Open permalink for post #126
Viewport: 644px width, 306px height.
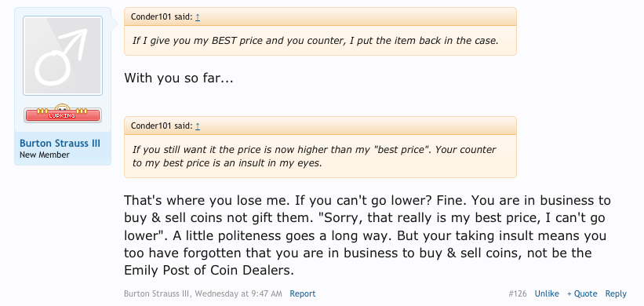(518, 293)
